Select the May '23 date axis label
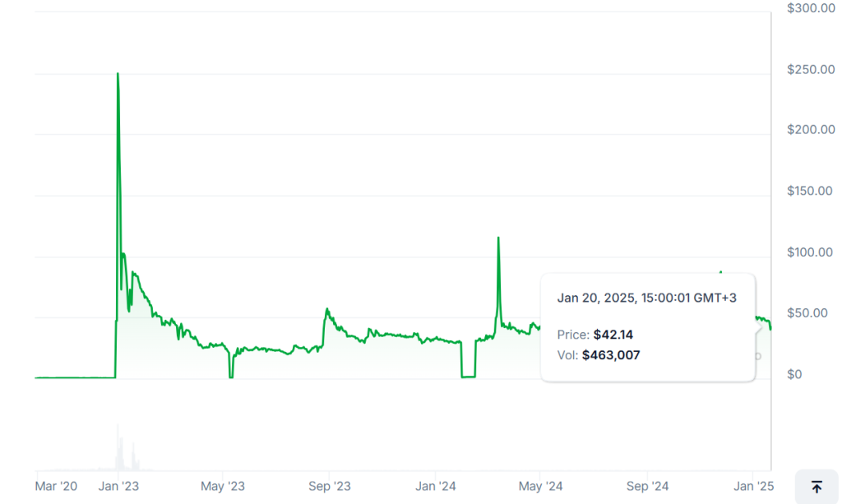Image resolution: width=842 pixels, height=504 pixels. tap(224, 486)
